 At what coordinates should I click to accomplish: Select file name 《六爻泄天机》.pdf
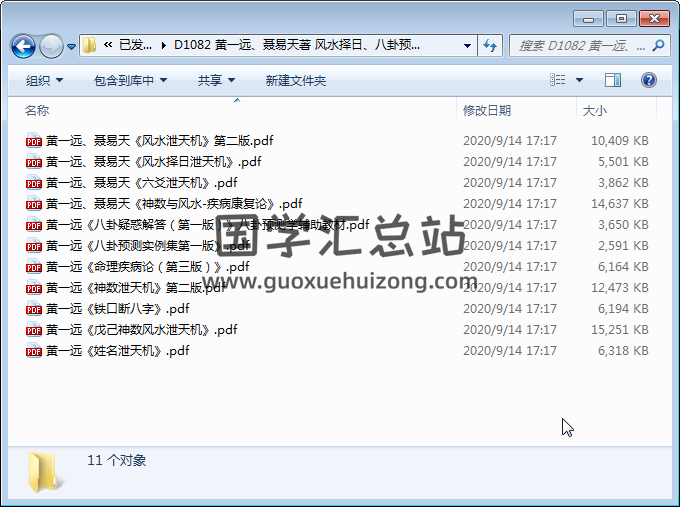[142, 183]
